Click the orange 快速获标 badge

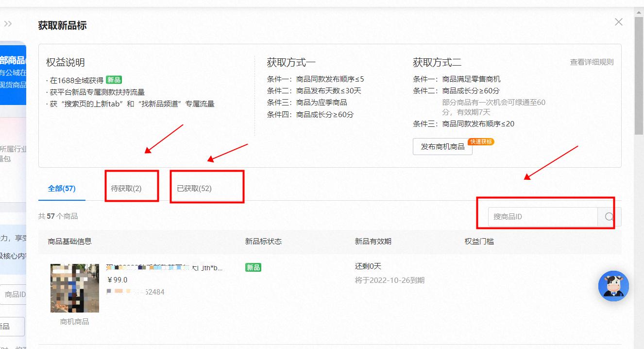click(480, 142)
